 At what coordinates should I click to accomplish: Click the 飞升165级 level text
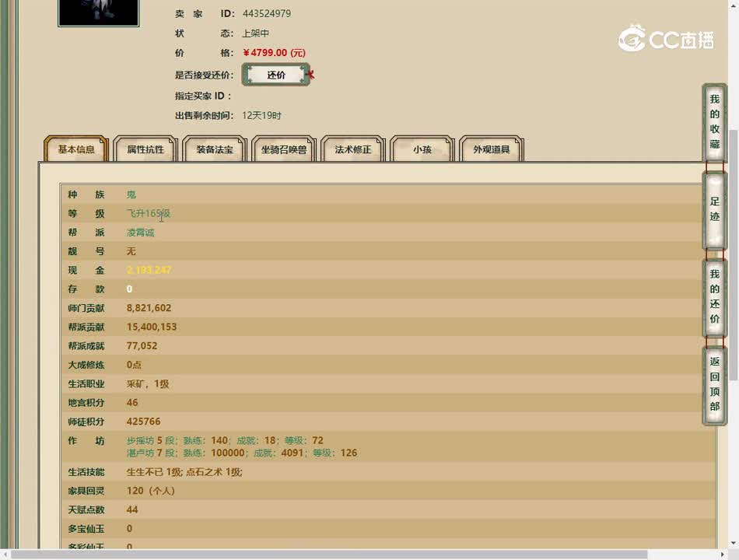(x=148, y=212)
